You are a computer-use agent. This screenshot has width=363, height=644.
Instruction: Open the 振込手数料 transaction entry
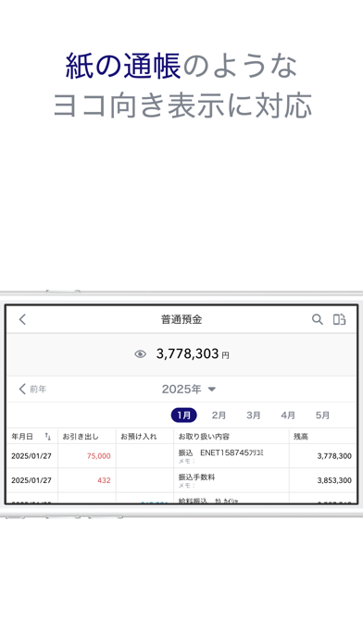pyautogui.click(x=196, y=477)
